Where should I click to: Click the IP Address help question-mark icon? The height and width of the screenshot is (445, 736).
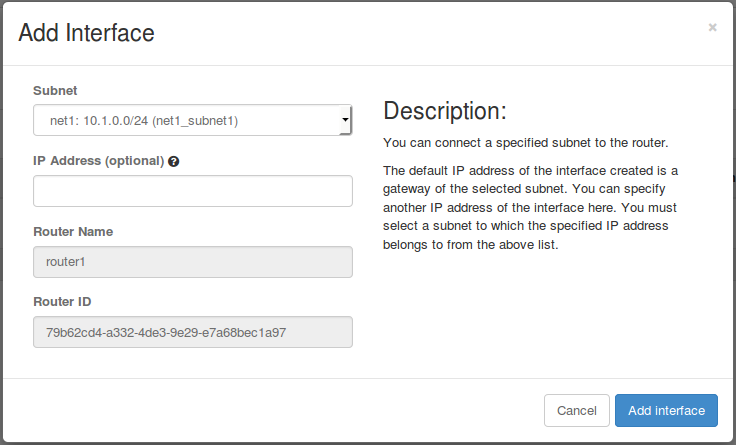coord(174,161)
